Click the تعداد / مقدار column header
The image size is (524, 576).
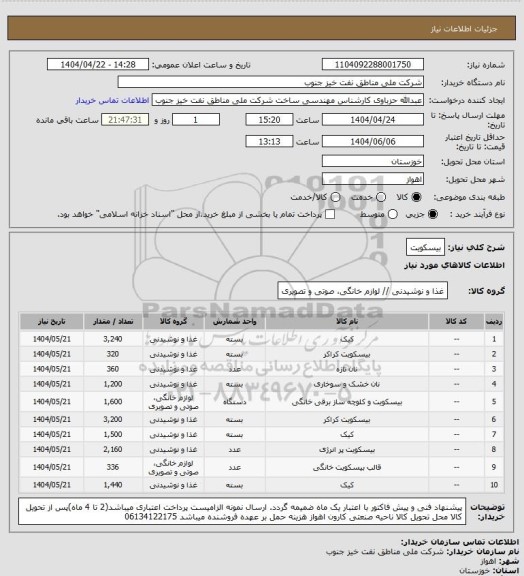(113, 321)
